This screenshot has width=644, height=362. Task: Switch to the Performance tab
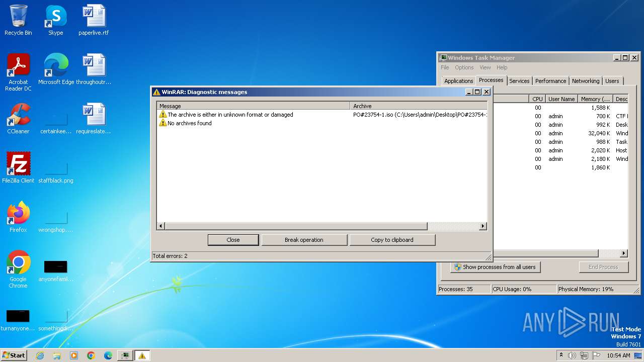click(x=550, y=81)
